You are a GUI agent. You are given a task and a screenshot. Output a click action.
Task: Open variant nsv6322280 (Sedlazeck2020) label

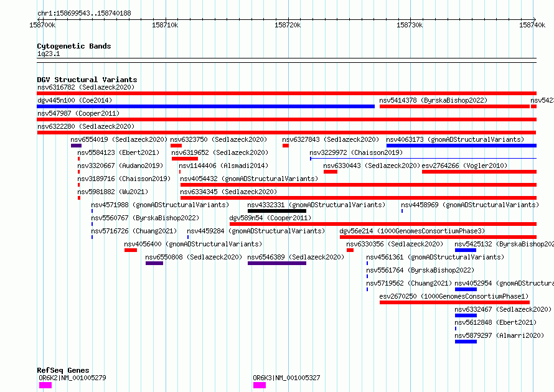pyautogui.click(x=86, y=126)
